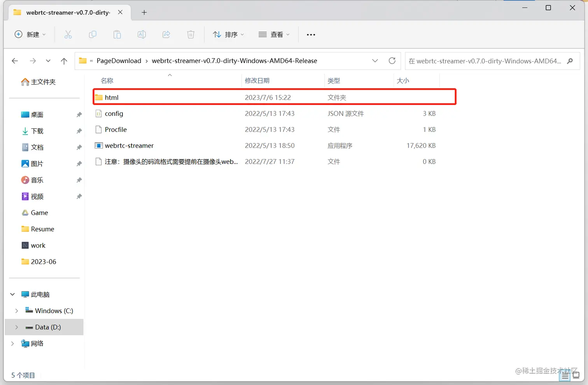The image size is (588, 385).
Task: Select the config file name
Action: [114, 114]
